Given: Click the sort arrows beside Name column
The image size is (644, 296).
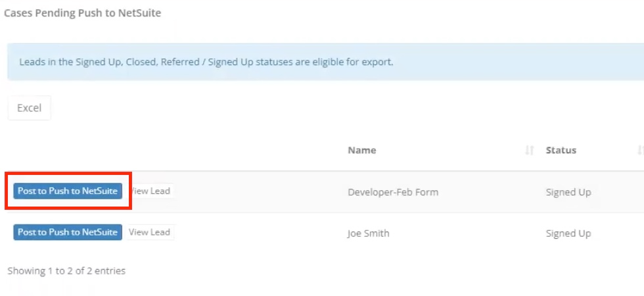Looking at the screenshot, I should [530, 151].
